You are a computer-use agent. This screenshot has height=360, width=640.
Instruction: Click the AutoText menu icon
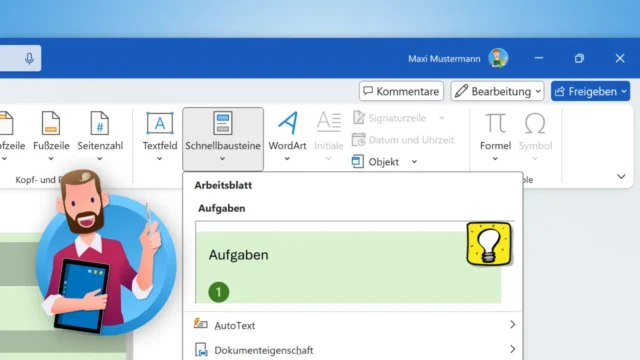click(200, 324)
